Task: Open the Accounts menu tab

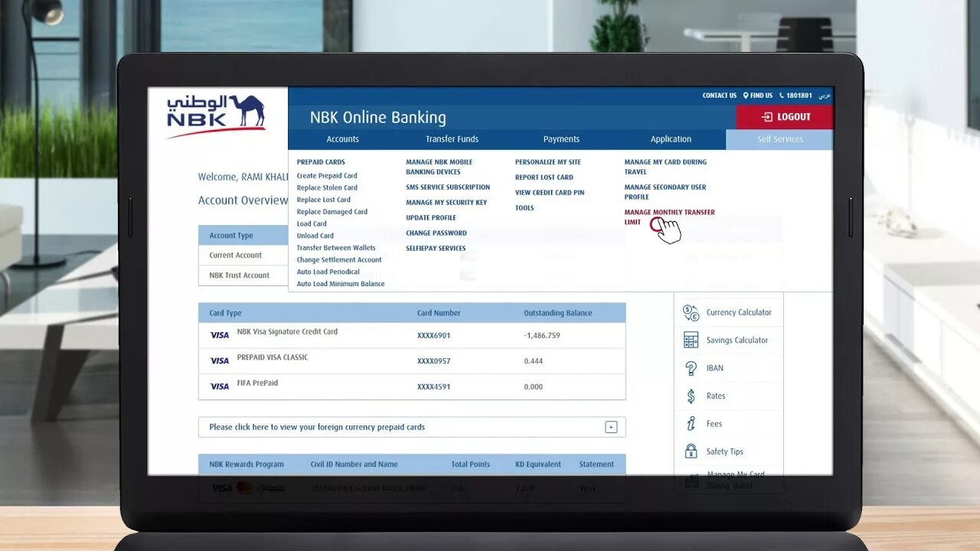Action: click(342, 139)
